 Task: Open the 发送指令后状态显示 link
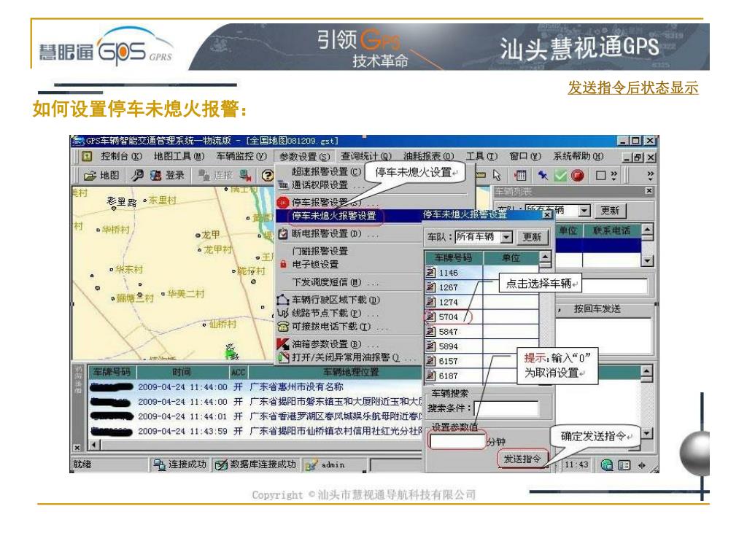click(x=632, y=87)
